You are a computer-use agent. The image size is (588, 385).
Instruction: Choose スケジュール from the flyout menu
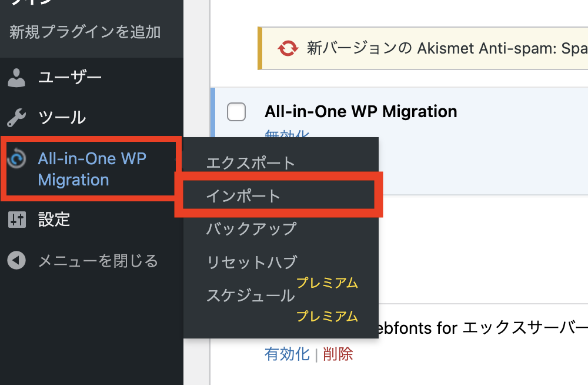tap(251, 296)
